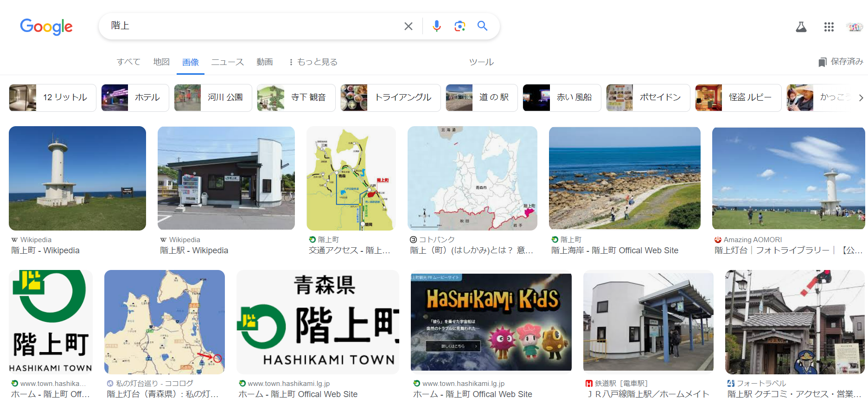The image size is (868, 398).
Task: Select the 寺下 観音 suggestion chip
Action: (x=296, y=97)
